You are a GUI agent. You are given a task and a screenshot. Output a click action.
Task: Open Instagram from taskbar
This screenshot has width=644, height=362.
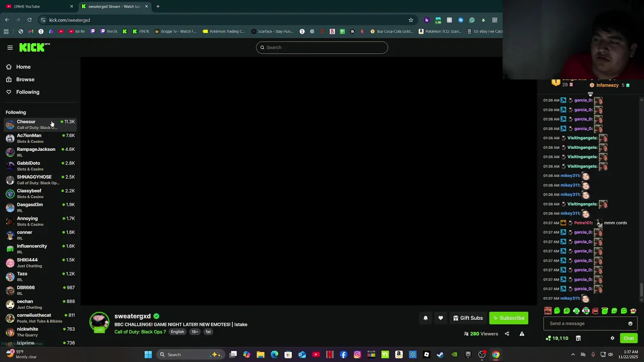(357, 354)
